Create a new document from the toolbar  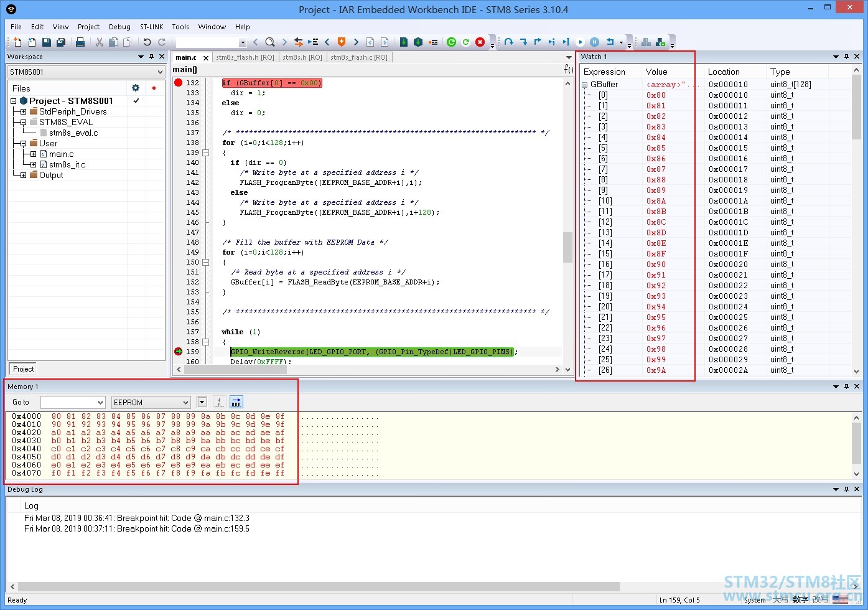point(17,42)
